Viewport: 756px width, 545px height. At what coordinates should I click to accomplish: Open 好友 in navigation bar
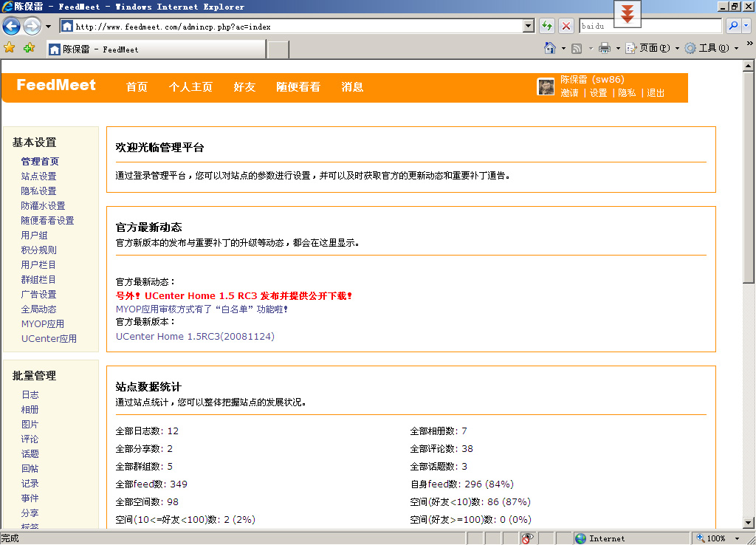click(244, 87)
